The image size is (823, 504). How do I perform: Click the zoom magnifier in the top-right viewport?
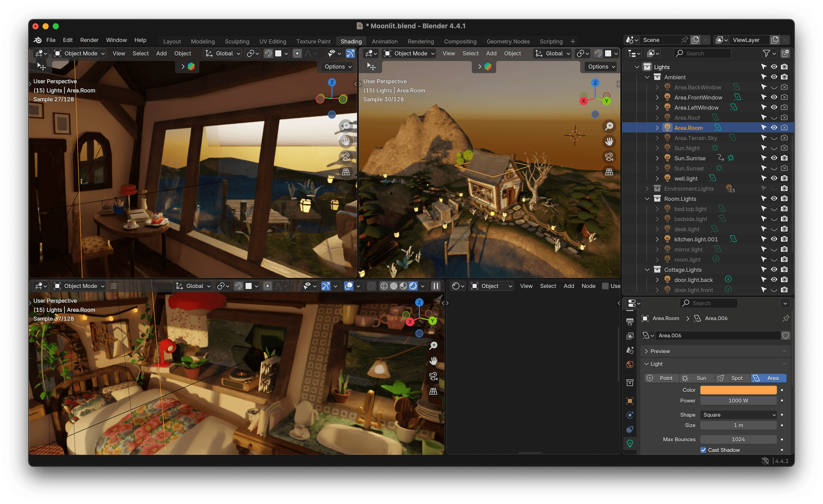pos(609,126)
